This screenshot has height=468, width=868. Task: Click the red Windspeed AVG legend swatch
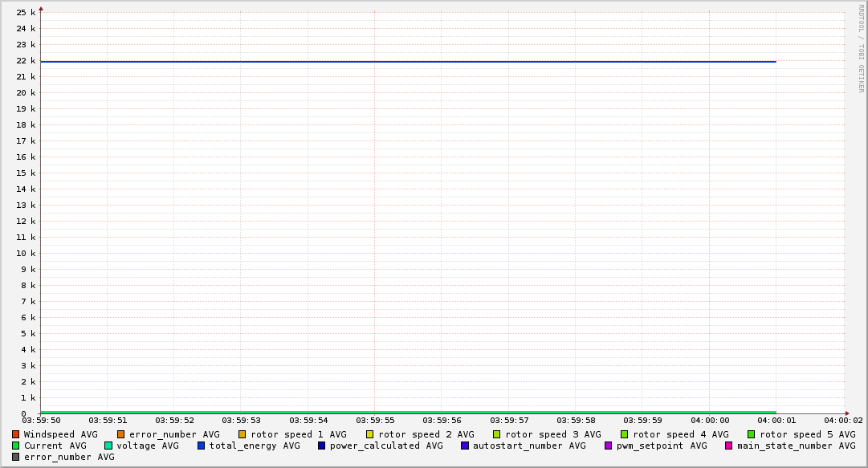click(x=16, y=434)
